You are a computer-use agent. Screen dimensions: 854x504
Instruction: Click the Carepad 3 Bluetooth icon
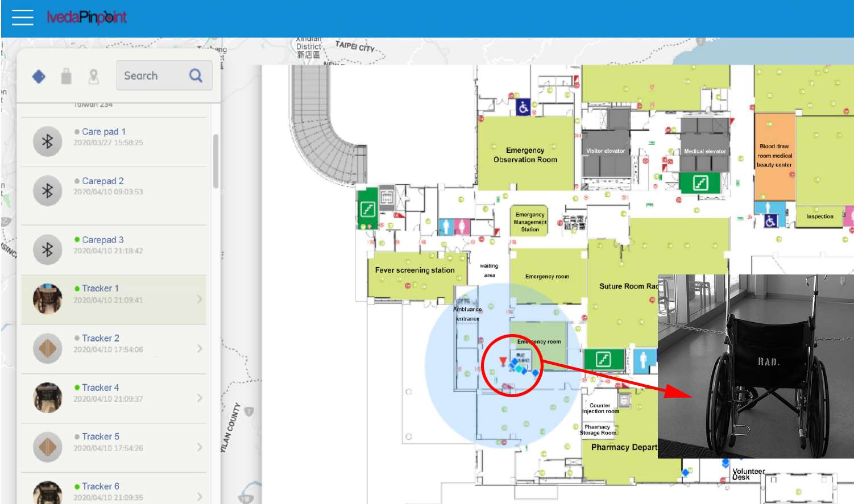(x=48, y=249)
